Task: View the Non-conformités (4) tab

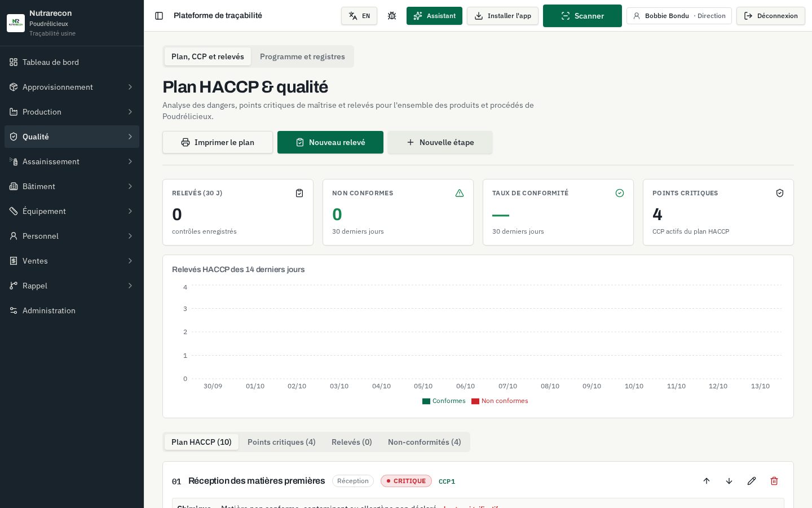Action: [x=425, y=442]
